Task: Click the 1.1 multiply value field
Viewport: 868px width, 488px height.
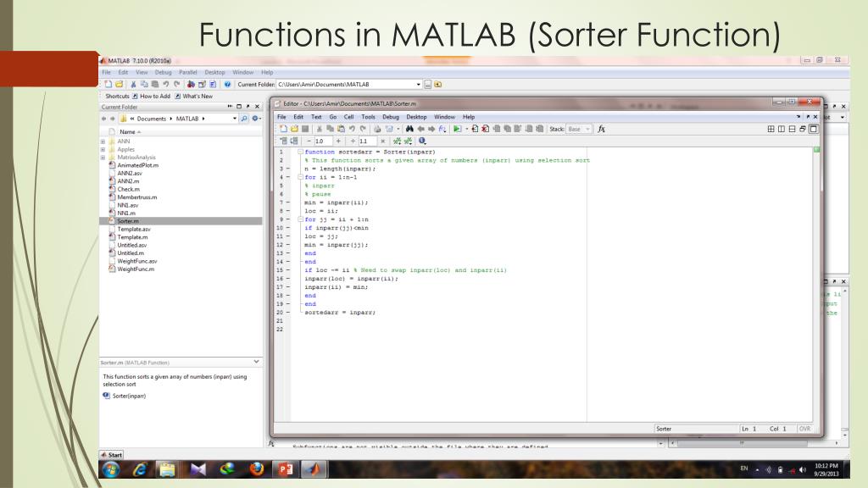Action: coord(367,141)
